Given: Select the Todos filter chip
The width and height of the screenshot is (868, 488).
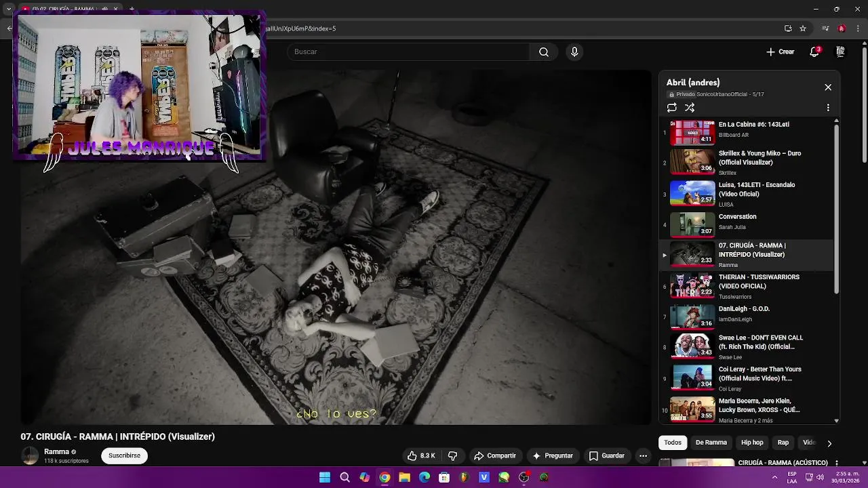Looking at the screenshot, I should [x=673, y=443].
